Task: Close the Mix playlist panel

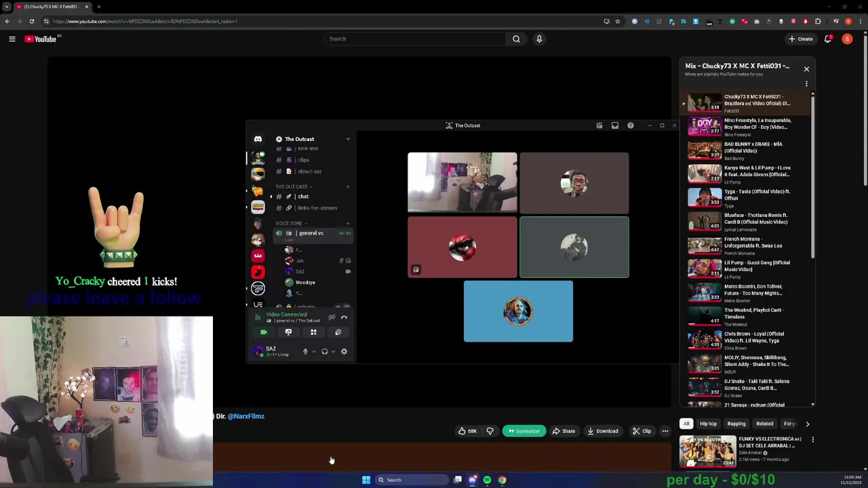Action: [x=806, y=69]
